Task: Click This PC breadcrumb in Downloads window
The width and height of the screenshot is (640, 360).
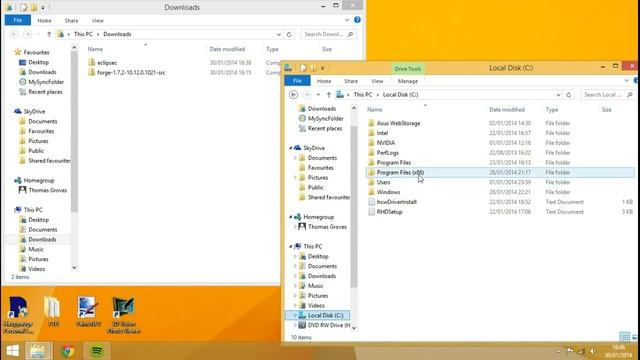Action: coord(83,34)
